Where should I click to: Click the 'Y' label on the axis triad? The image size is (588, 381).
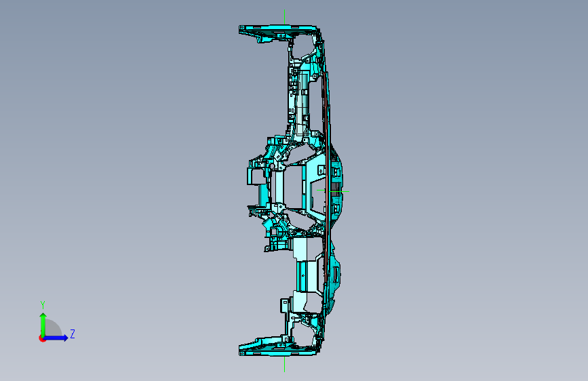[x=43, y=305]
